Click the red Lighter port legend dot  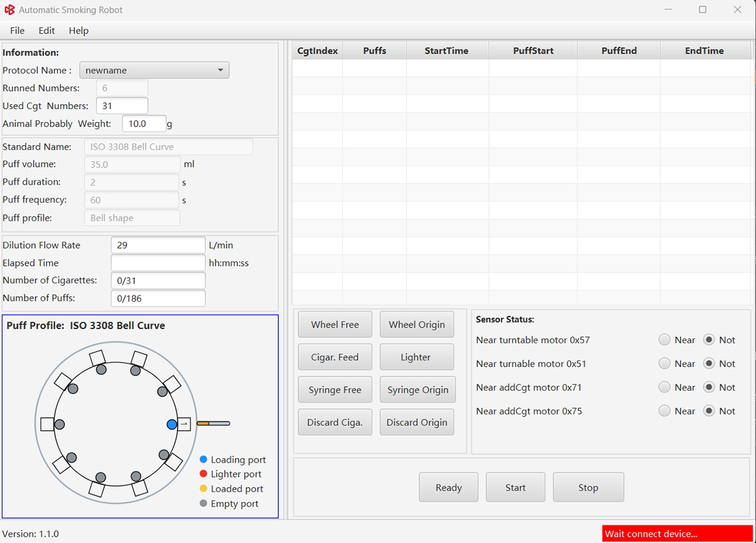tap(203, 474)
